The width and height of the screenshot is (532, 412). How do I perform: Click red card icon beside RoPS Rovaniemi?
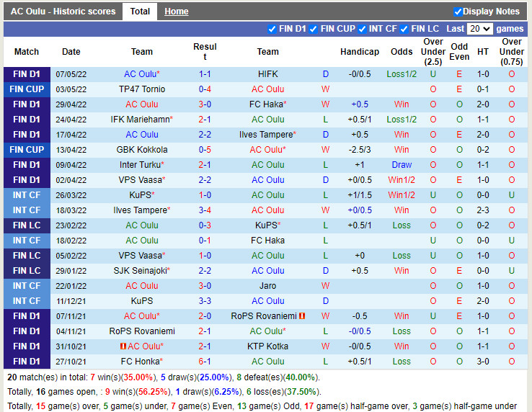(302, 316)
